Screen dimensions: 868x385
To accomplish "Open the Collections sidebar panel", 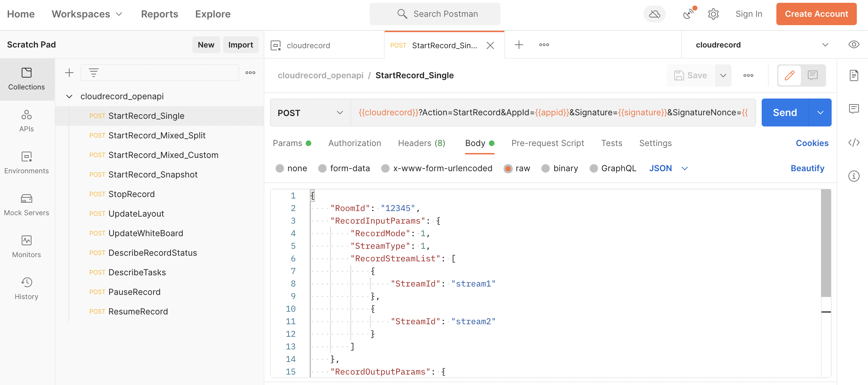I will click(x=27, y=79).
